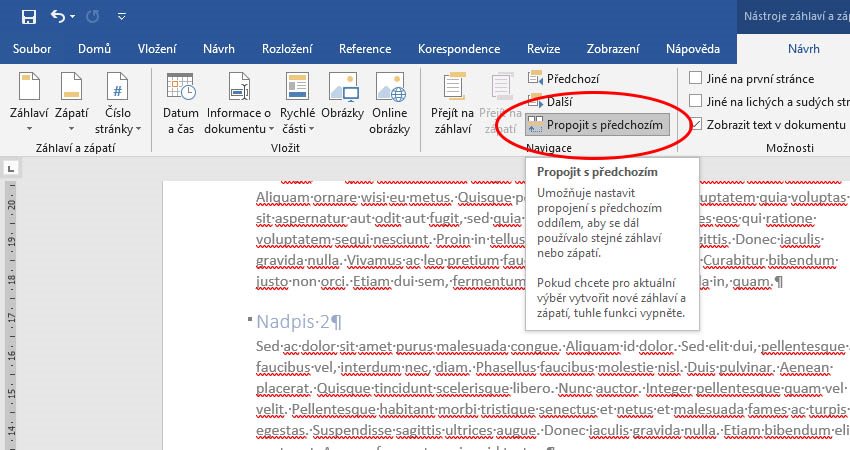
Task: Collapse the Nadpis 2 section triangle
Action: (x=250, y=319)
